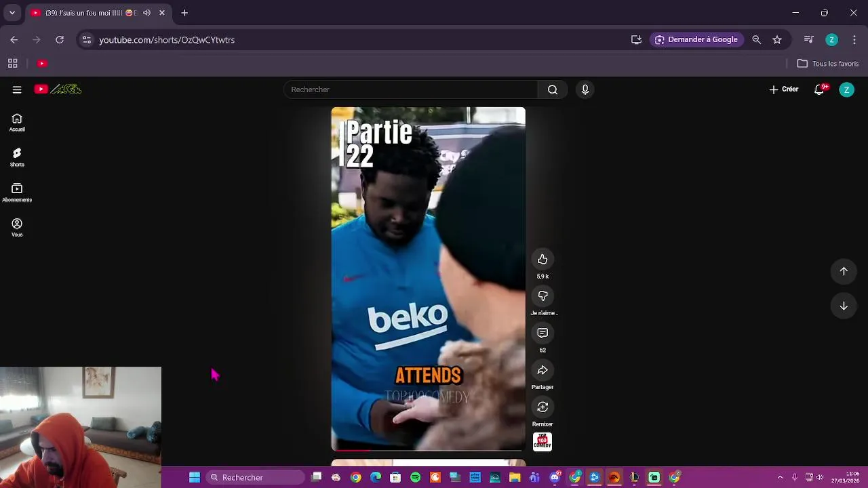Bookmark this page with the star
868x488 pixels.
[x=777, y=40]
